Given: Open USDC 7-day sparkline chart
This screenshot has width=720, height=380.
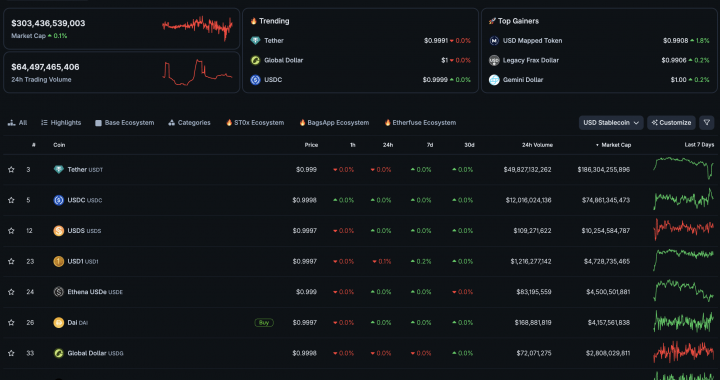Looking at the screenshot, I should coord(683,199).
